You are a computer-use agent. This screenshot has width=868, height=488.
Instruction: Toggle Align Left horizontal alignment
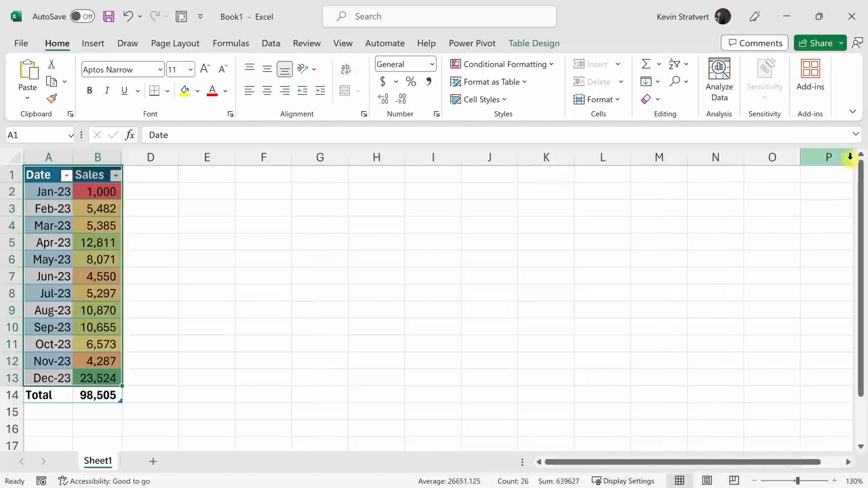coord(250,91)
